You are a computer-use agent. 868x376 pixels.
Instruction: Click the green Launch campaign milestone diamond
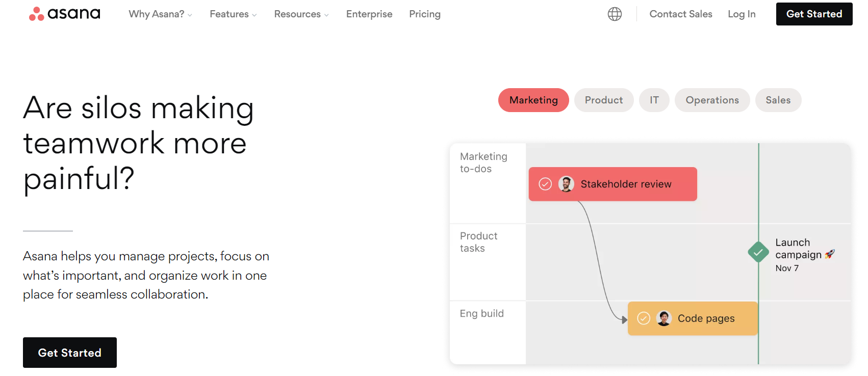pyautogui.click(x=758, y=252)
